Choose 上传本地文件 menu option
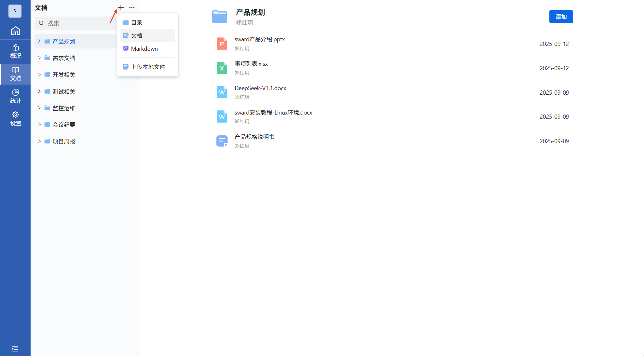Image resolution: width=644 pixels, height=356 pixels. click(x=148, y=67)
